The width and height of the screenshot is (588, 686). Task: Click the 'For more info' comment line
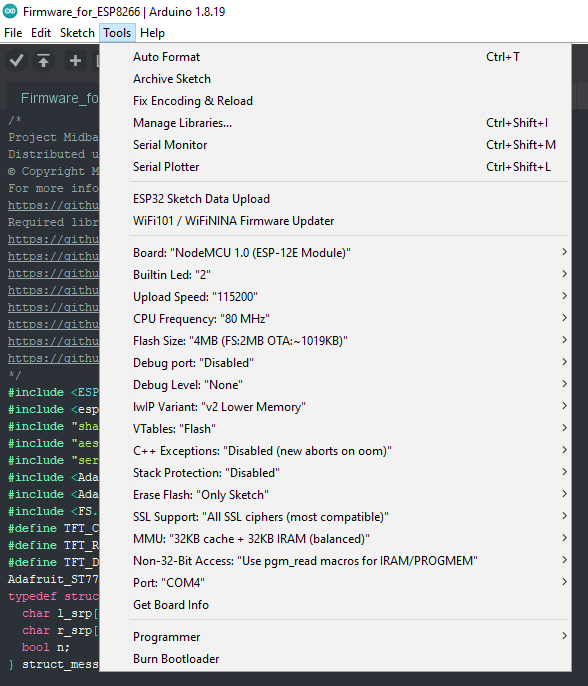pos(53,188)
